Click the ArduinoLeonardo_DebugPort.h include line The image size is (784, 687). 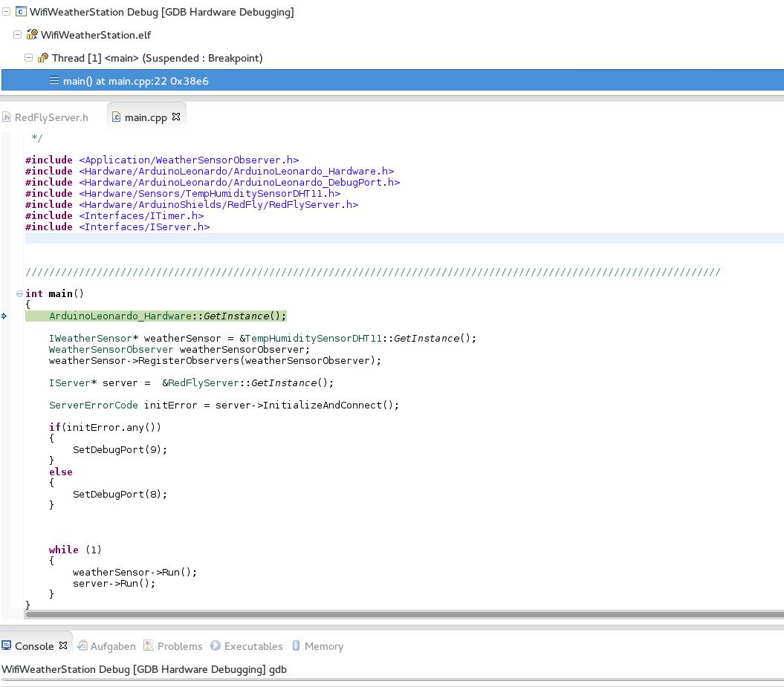(x=213, y=183)
